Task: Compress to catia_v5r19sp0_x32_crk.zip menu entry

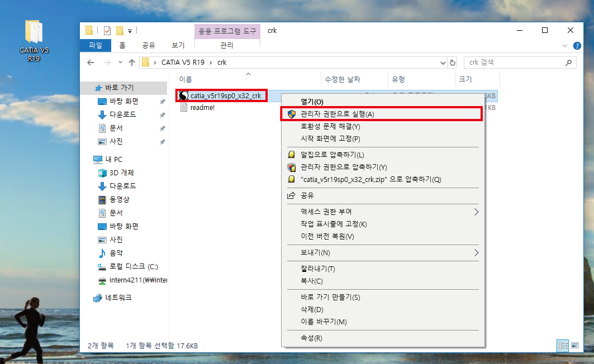Action: [383, 179]
